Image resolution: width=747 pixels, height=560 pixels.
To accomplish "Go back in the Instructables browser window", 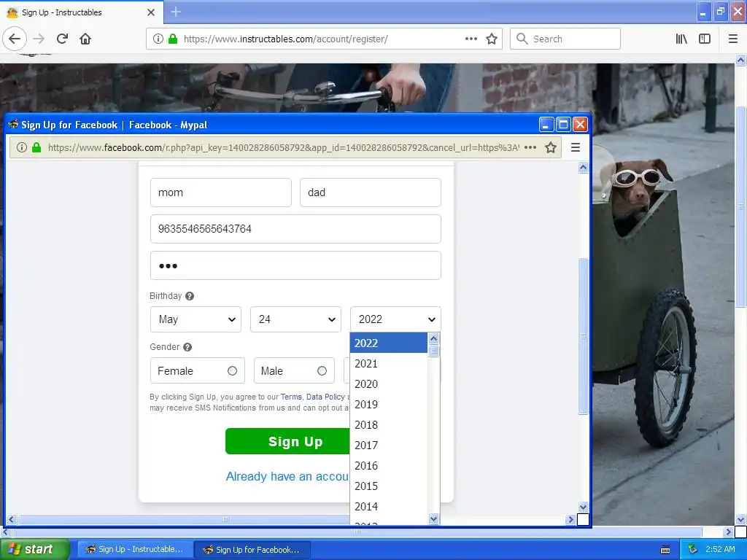I will tap(15, 39).
